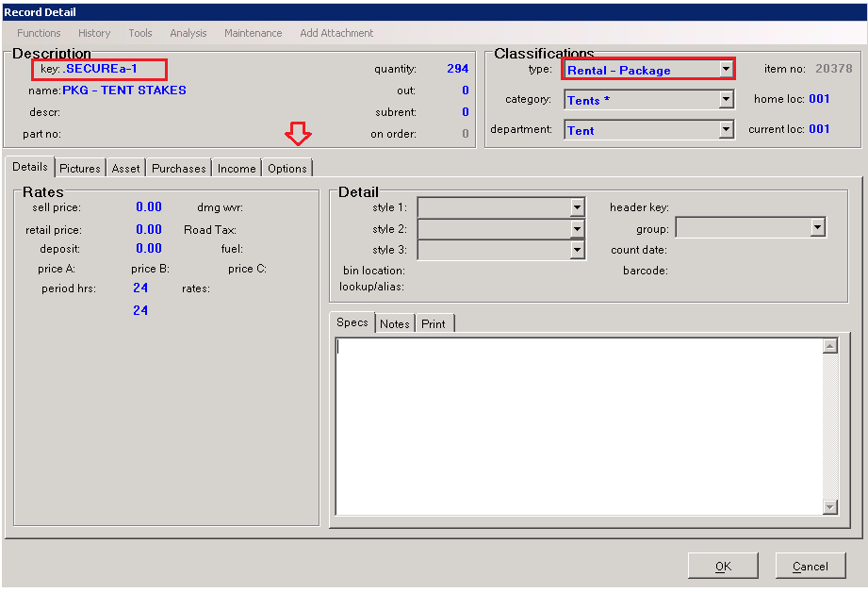
Task: Expand the type dropdown showing Rental - Package
Action: pyautogui.click(x=725, y=70)
